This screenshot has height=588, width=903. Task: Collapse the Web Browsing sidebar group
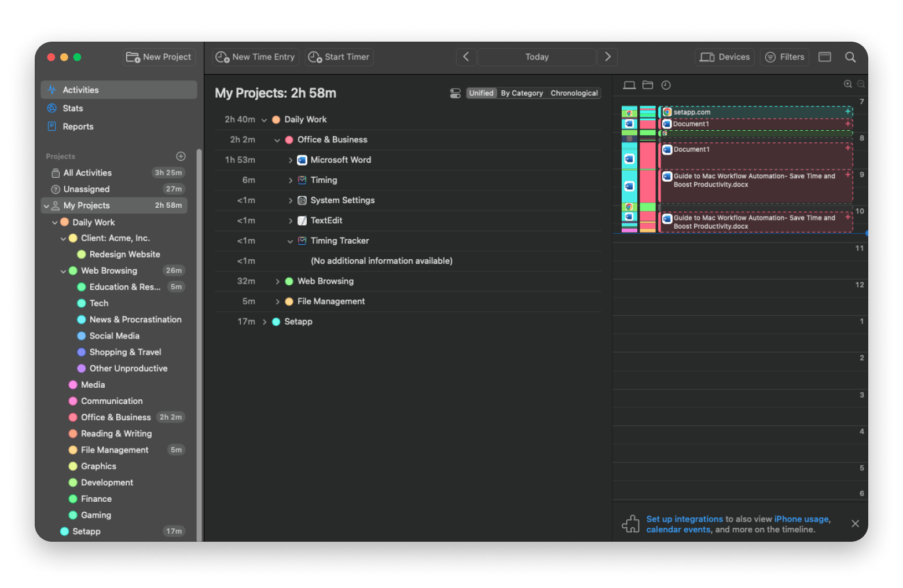pos(64,271)
